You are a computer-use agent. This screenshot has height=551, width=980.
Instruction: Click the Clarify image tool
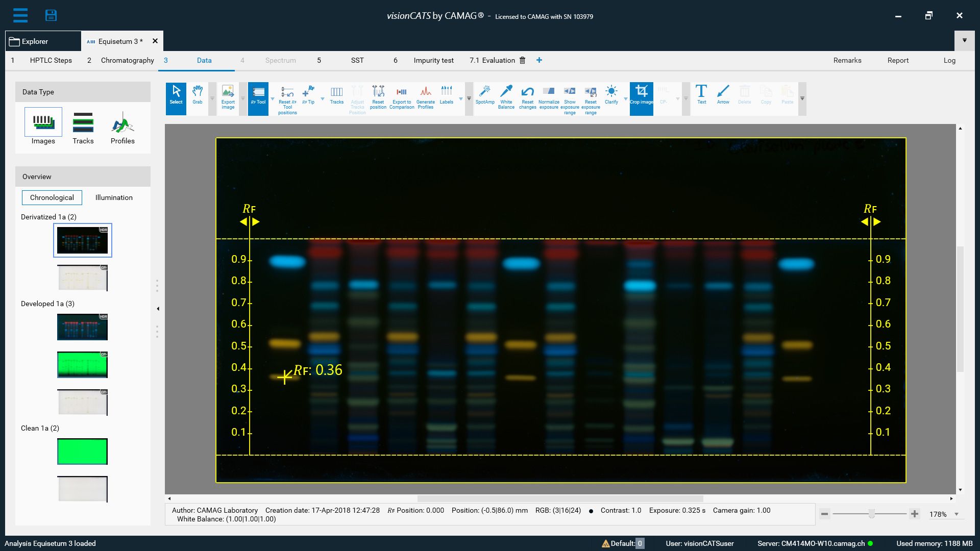(x=610, y=96)
